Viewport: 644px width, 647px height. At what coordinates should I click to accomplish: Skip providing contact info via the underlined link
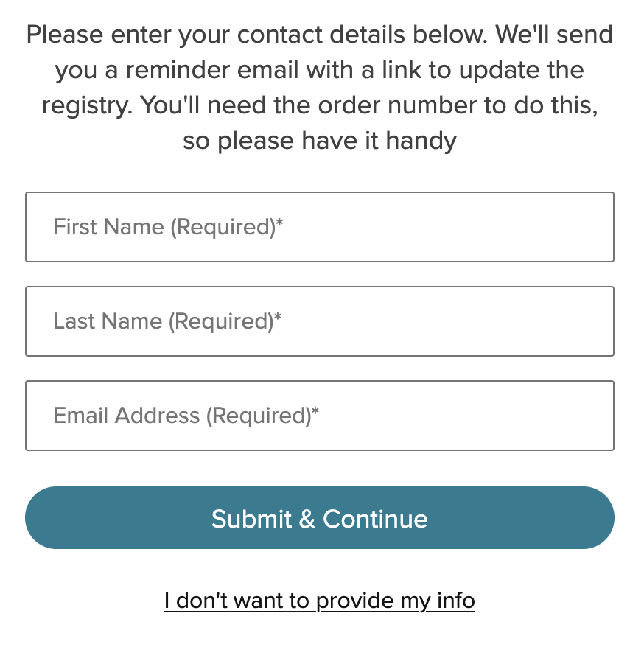coord(320,601)
